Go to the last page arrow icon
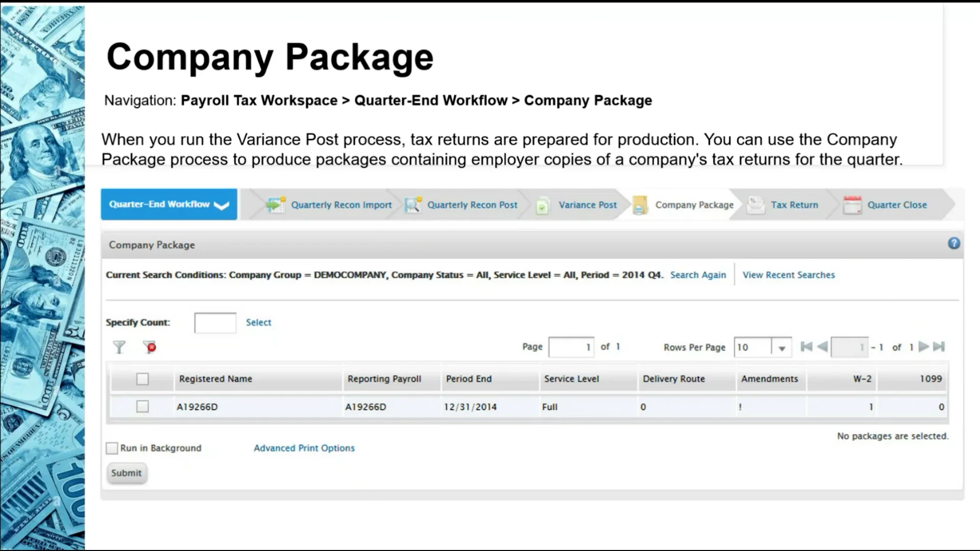Screen dimensions: 980x551 (x=939, y=347)
